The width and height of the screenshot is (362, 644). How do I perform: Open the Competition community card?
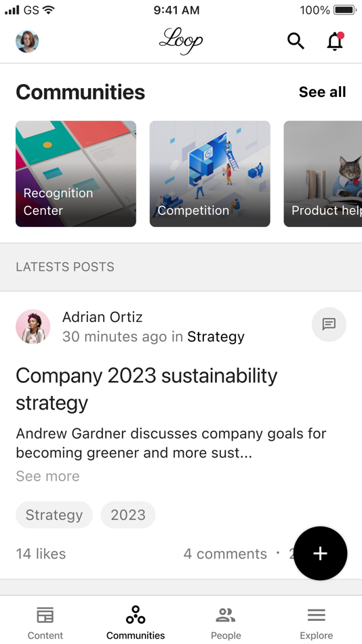(210, 174)
